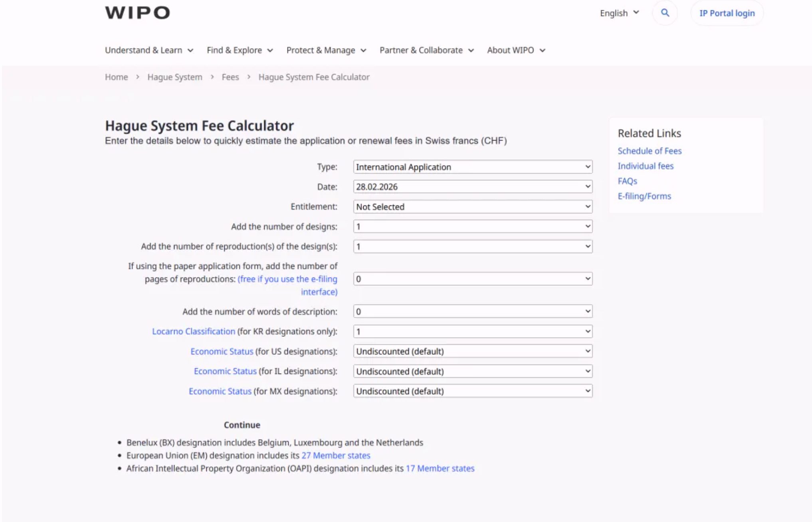
Task: Open the MX Economic Status dropdown
Action: pyautogui.click(x=473, y=391)
